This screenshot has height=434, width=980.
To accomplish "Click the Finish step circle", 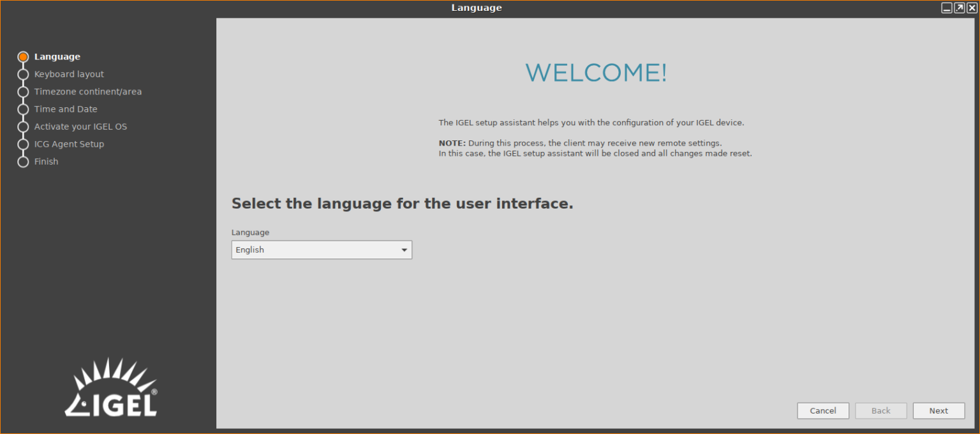I will (23, 161).
